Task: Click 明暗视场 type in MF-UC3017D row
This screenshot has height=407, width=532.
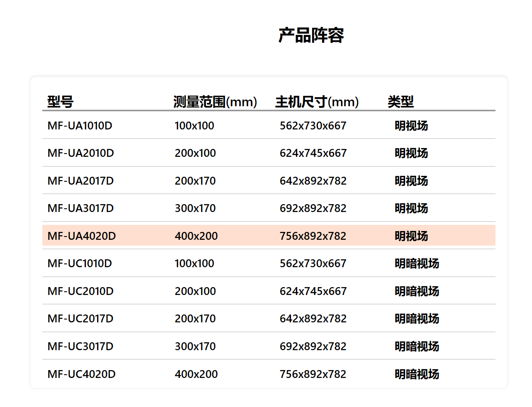Action: (417, 346)
